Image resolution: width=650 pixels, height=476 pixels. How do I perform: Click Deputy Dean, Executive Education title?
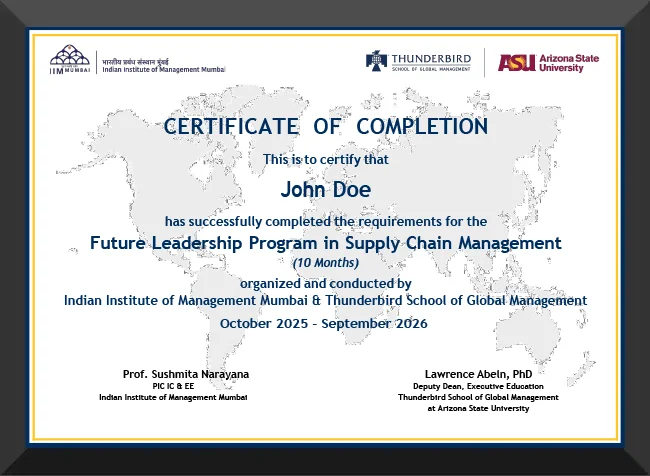(x=478, y=386)
